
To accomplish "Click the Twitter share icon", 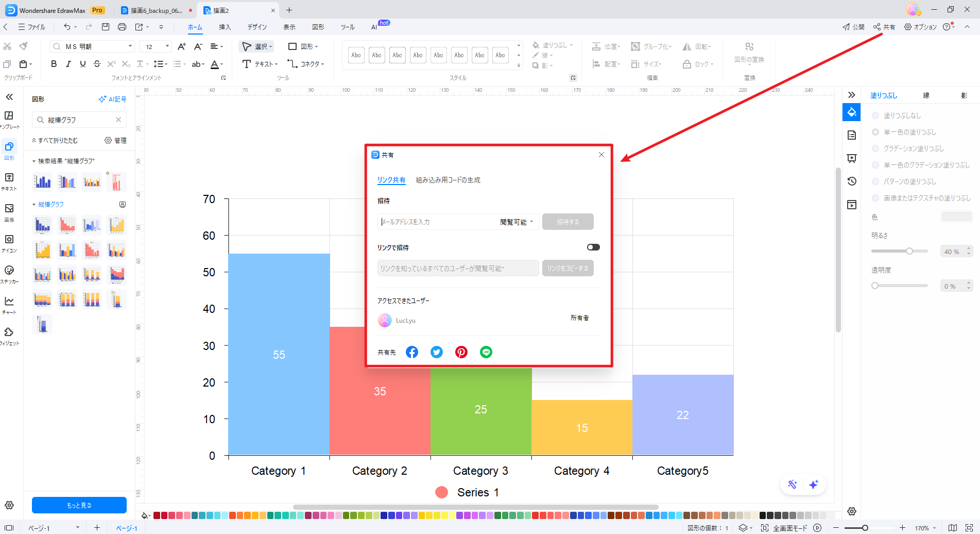I will click(x=437, y=352).
